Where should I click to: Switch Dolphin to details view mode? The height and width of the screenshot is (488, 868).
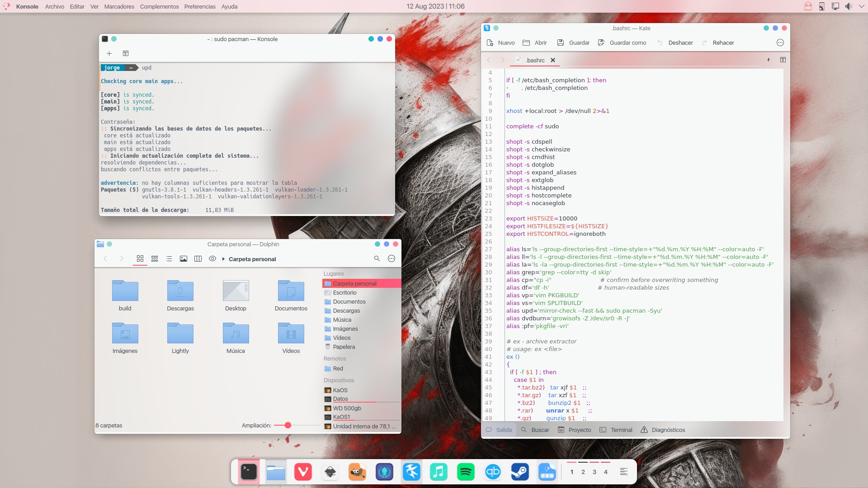(x=169, y=259)
